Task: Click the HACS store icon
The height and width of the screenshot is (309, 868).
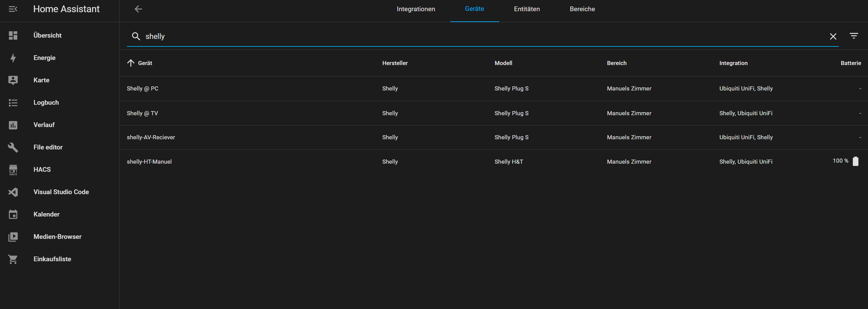Action: [13, 170]
